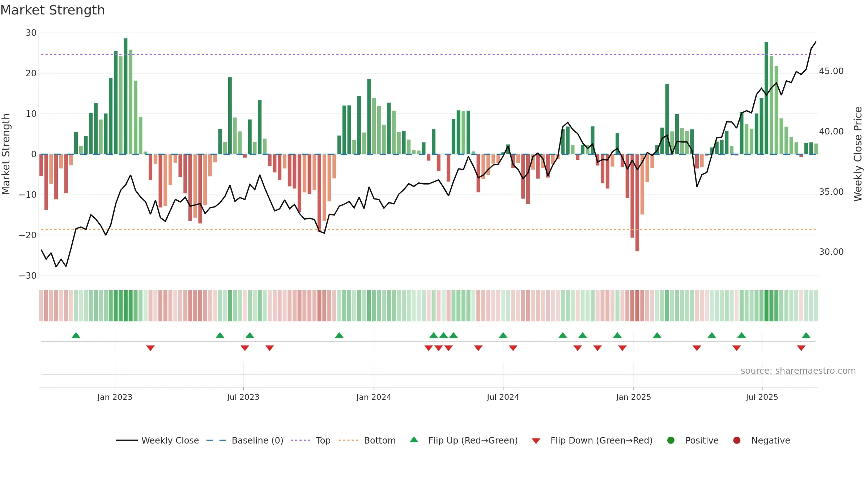Toggle the Negative legend entry
The width and height of the screenshot is (868, 488).
click(761, 440)
